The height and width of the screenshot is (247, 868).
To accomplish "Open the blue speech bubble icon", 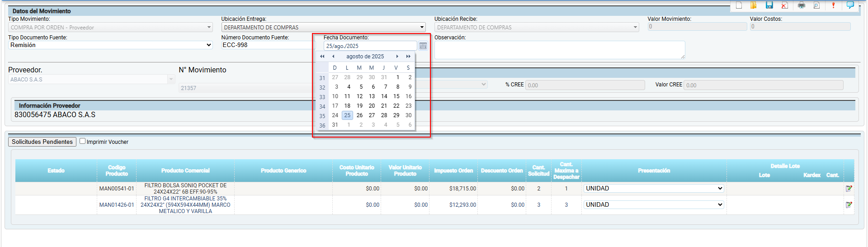I will pos(850,5).
